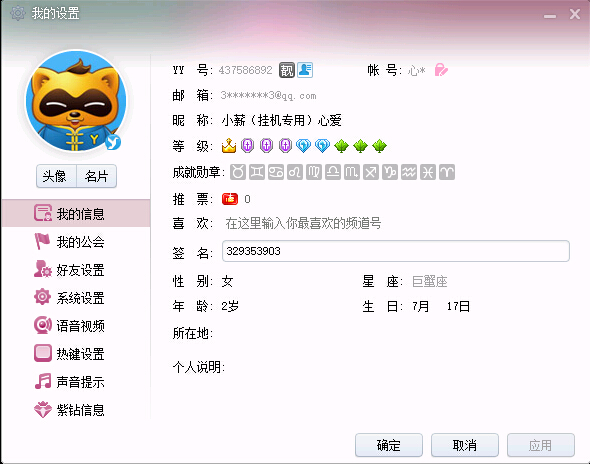Click the 名片 button
Screen dimensions: 590x464
click(96, 176)
